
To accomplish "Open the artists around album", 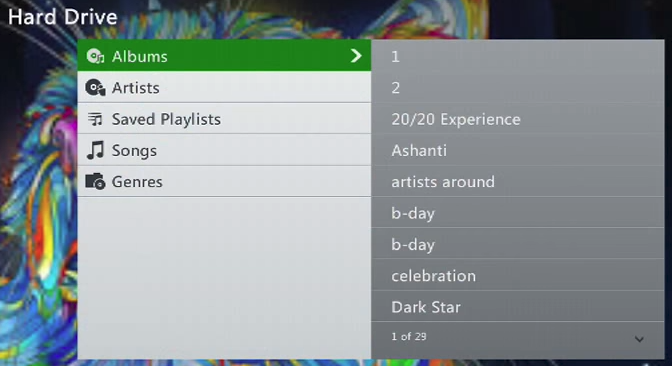I will pyautogui.click(x=518, y=181).
